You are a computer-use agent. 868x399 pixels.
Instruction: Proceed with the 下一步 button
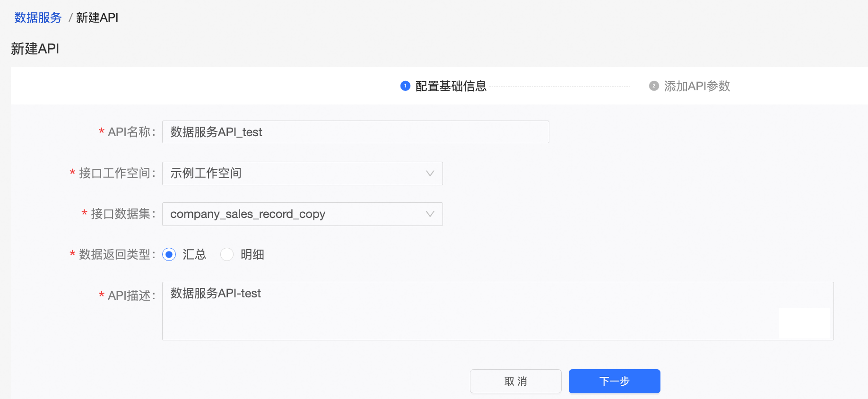615,381
